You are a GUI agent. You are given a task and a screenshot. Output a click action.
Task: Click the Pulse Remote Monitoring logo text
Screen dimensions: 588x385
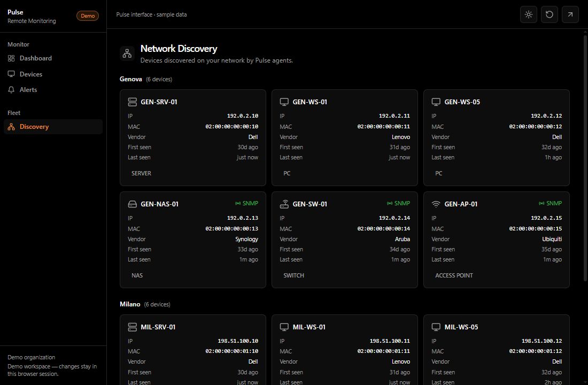pyautogui.click(x=32, y=17)
